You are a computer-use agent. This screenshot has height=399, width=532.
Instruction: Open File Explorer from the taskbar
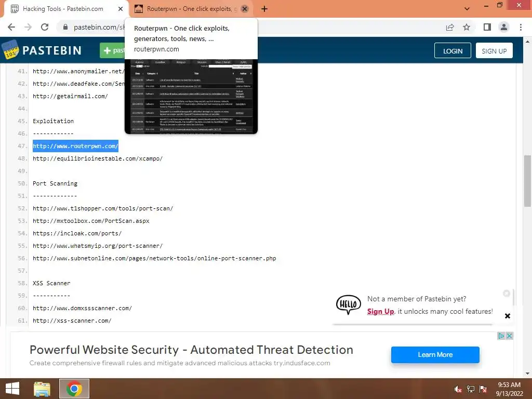tap(42, 389)
